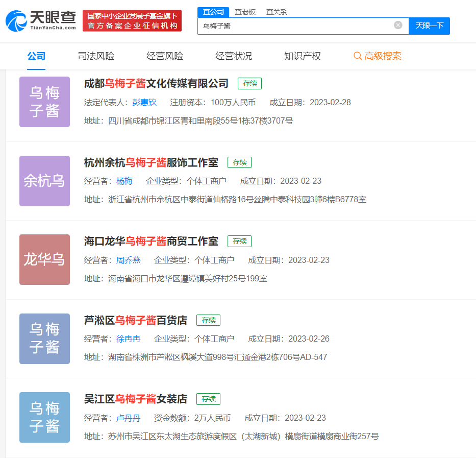Click the red 龙华乌 company logo thumbnail
This screenshot has height=458, width=476.
[x=44, y=259]
